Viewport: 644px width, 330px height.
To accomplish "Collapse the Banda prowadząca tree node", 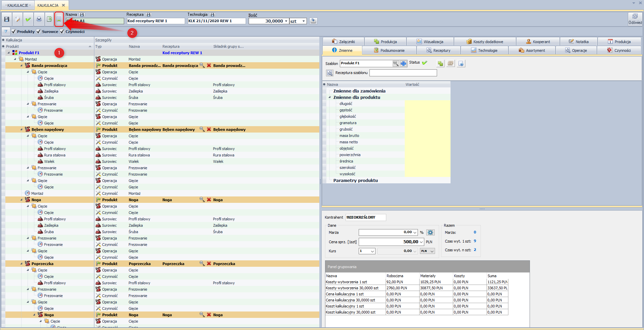I will click(22, 66).
